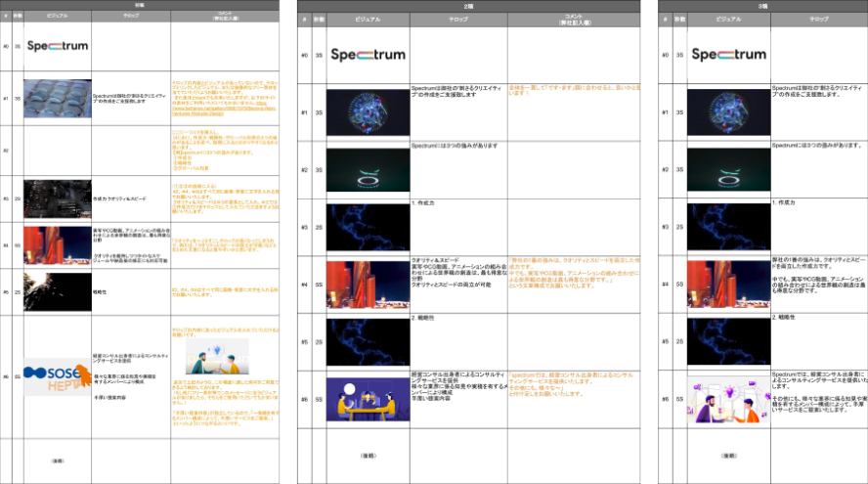Image resolution: width=868 pixels, height=484 pixels.
Task: Click the 初稿 telop text in row #1
Action: (x=130, y=99)
